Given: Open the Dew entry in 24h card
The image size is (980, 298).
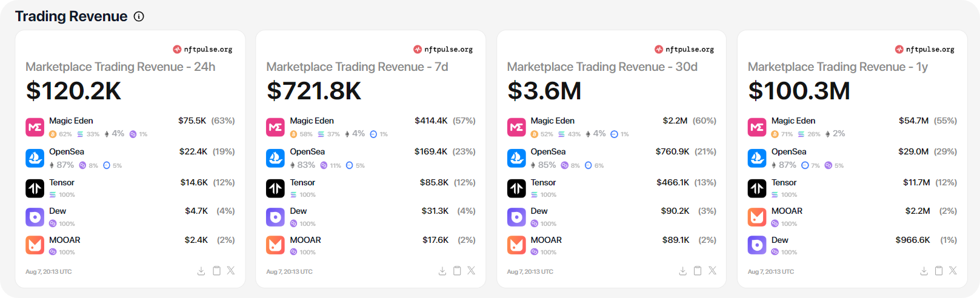Looking at the screenshot, I should [58, 211].
